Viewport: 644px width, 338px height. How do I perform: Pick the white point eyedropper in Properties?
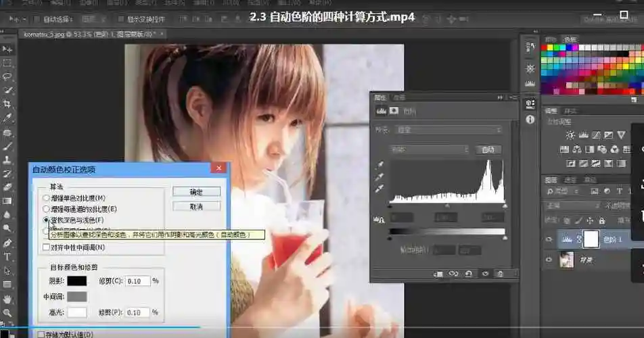(380, 189)
